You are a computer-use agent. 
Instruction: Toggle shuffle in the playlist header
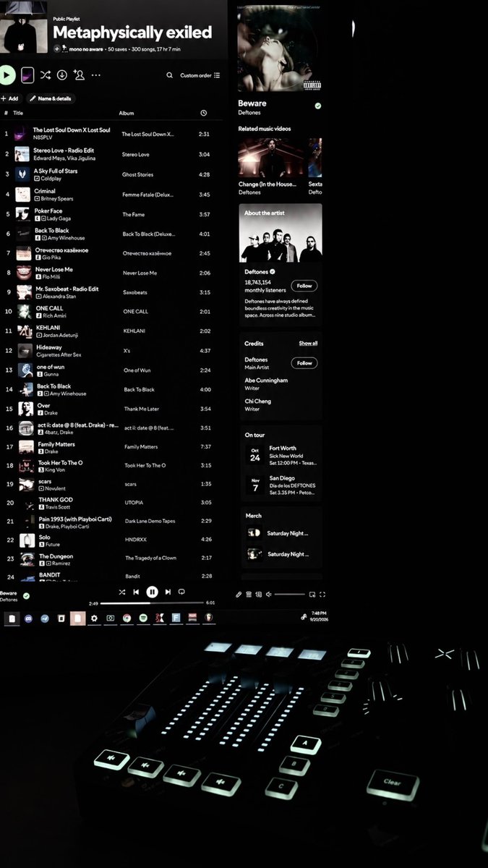(x=45, y=75)
